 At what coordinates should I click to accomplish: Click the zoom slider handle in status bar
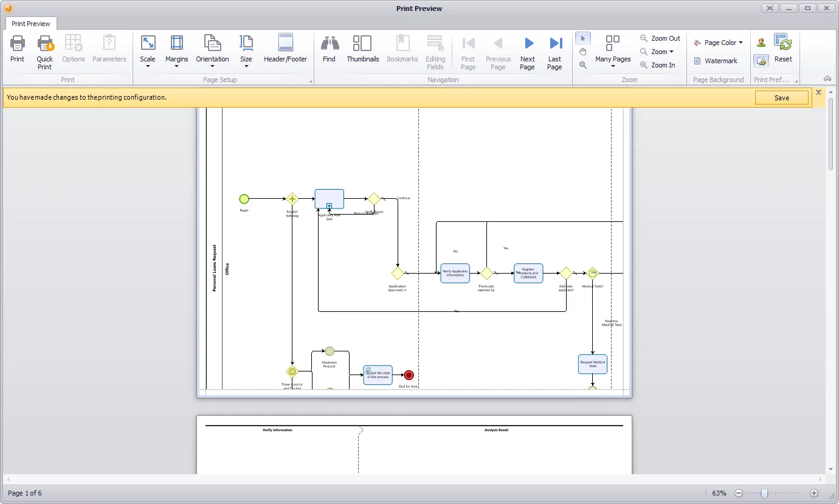[764, 493]
